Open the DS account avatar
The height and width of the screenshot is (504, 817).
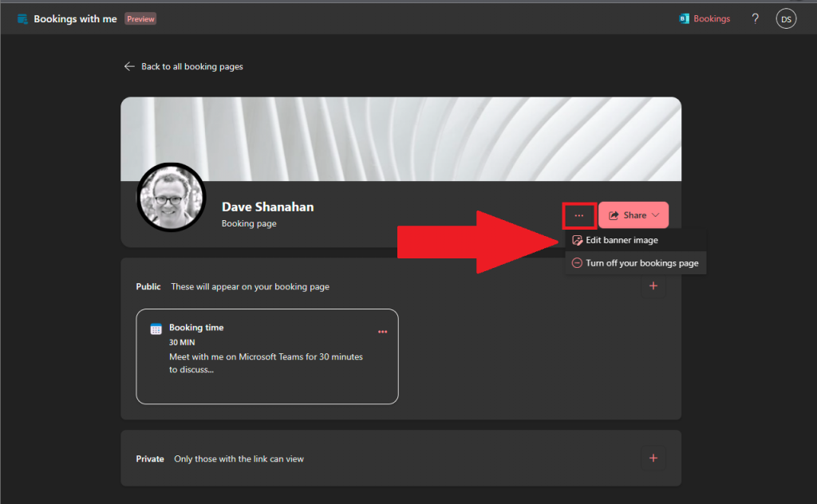(x=786, y=19)
